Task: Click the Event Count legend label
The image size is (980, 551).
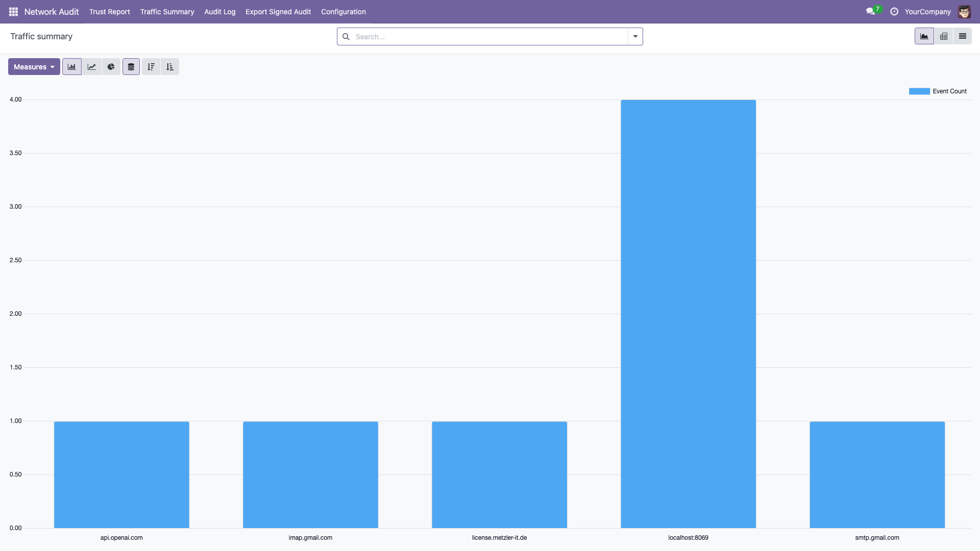Action: (949, 91)
